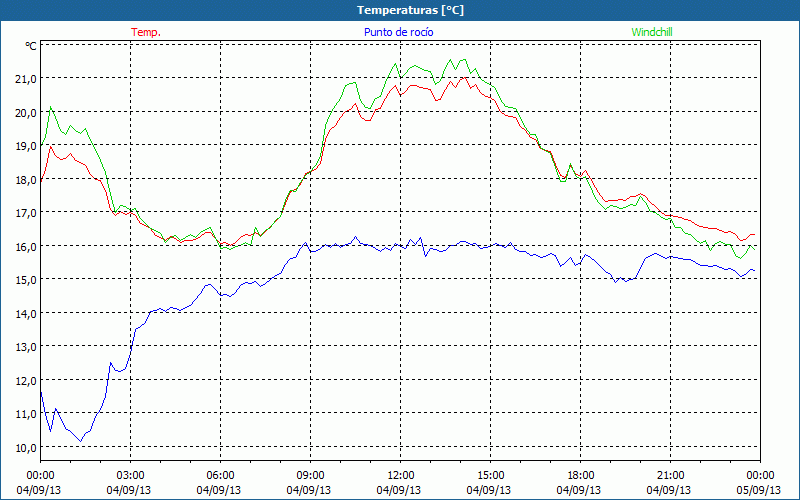Image resolution: width=800 pixels, height=500 pixels.
Task: Click the blue dew point minimum near 01:20
Action: coord(80,441)
